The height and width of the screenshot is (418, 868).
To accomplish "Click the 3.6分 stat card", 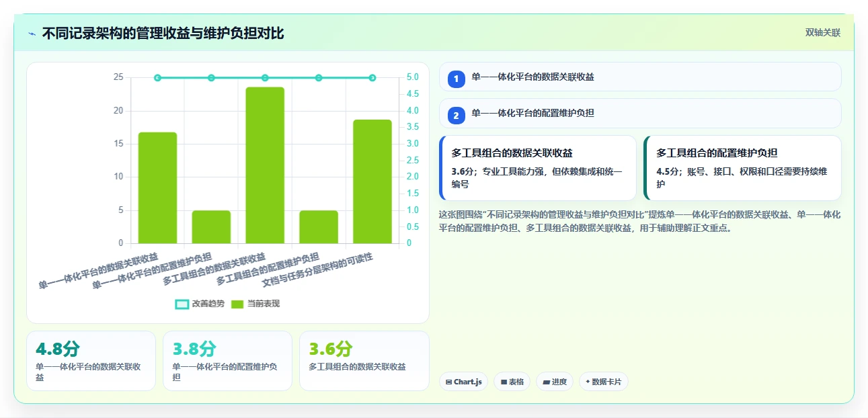I will tap(364, 361).
